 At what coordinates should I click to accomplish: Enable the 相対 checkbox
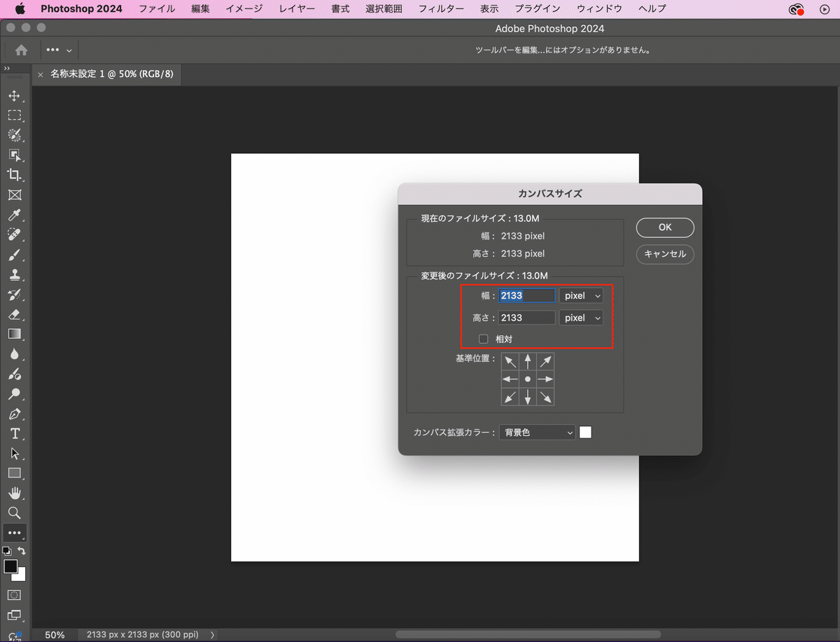[x=483, y=339]
